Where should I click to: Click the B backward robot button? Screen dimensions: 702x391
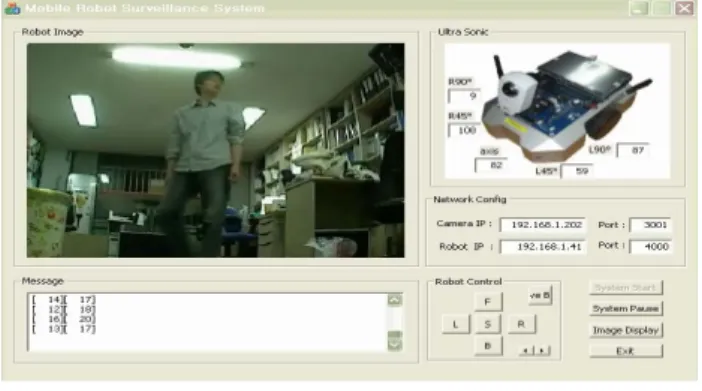(488, 346)
